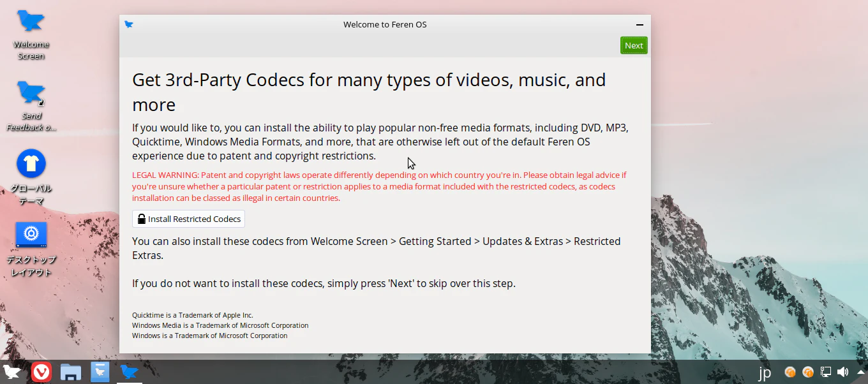Click Install Restricted Codecs button
Viewport: 868px width, 384px height.
click(x=188, y=219)
